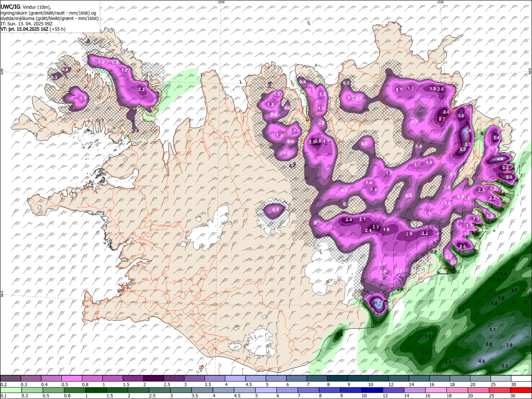The width and height of the screenshot is (532, 399).
Task: Click the '3.0' snowfall value on the map
Action: click(461, 116)
